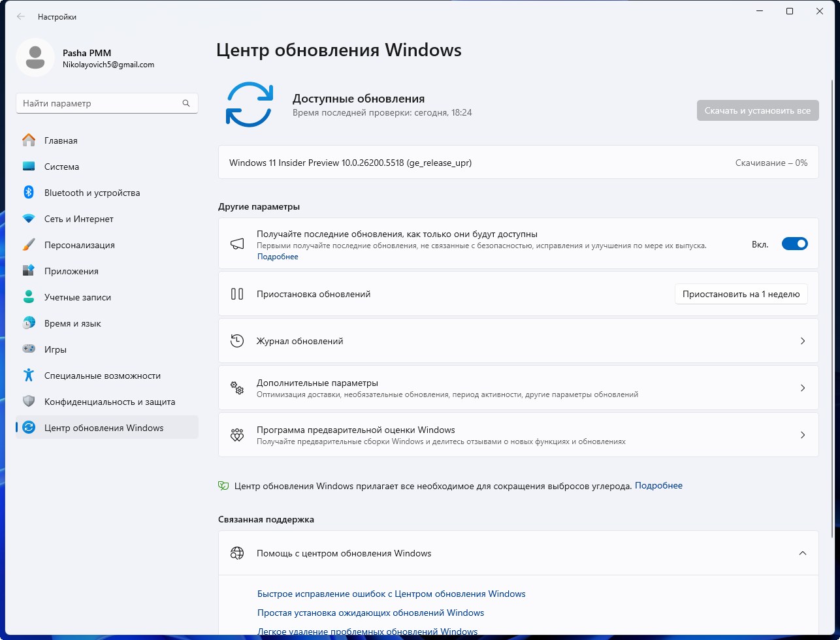The width and height of the screenshot is (840, 640).
Task: Open Легкое удаление проблемных обновлений Windows link
Action: pos(367,632)
